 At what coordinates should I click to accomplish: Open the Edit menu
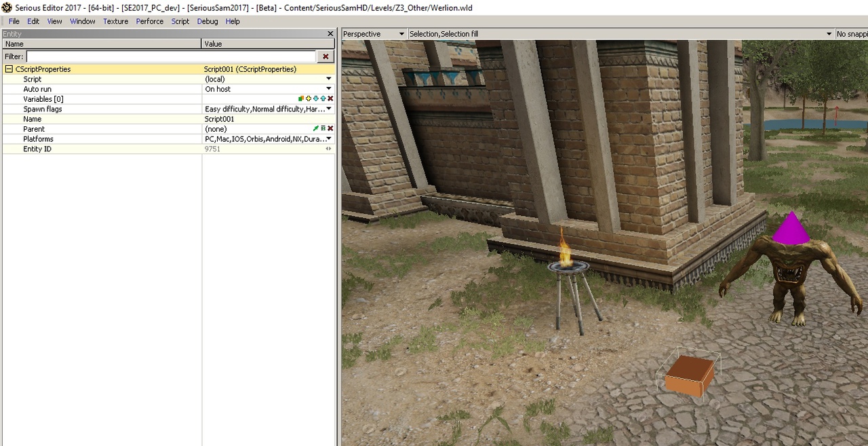point(33,21)
